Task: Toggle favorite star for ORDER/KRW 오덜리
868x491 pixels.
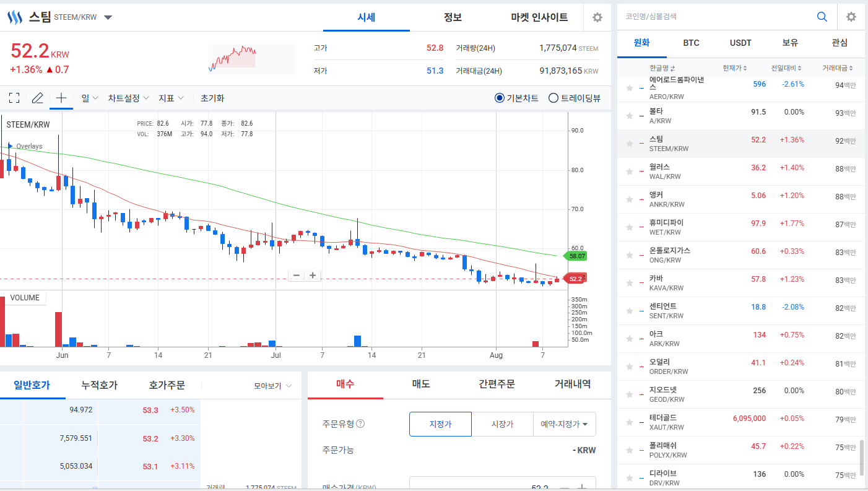Action: coord(630,367)
